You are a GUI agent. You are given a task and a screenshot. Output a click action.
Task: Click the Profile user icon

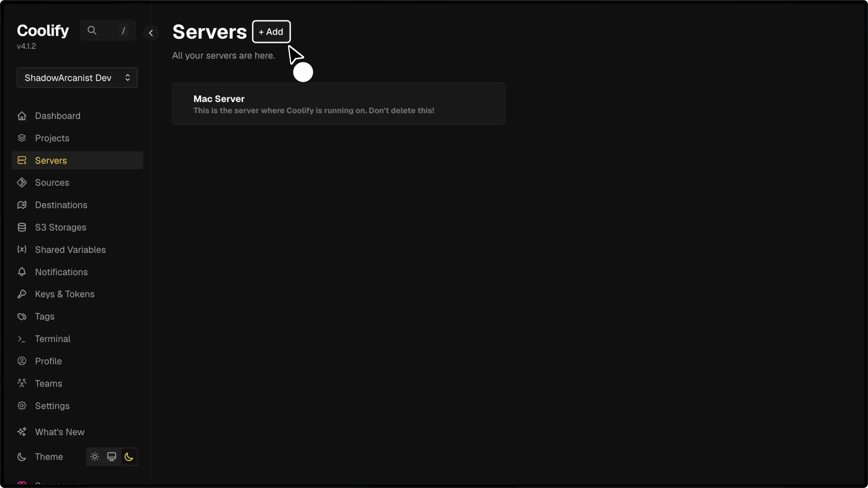(x=22, y=361)
